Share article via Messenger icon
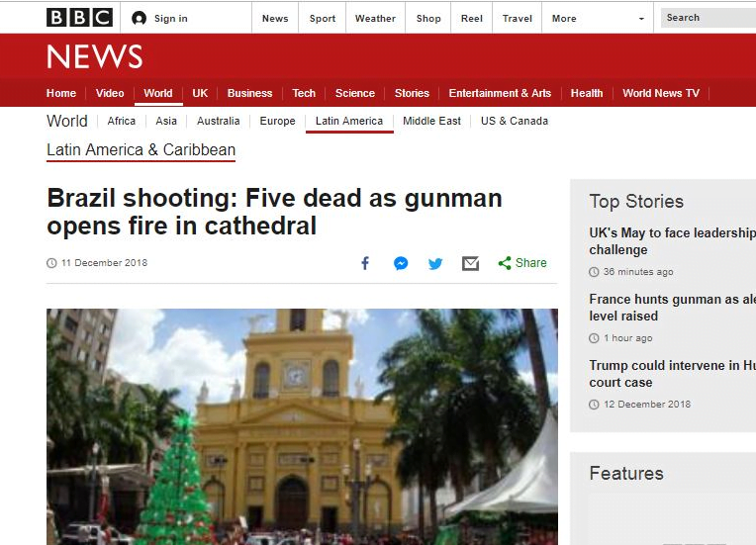756x545 pixels. click(401, 263)
